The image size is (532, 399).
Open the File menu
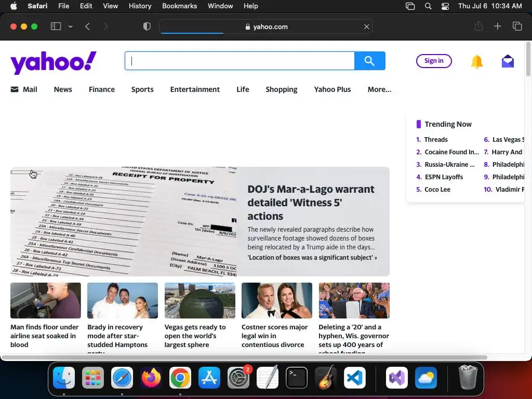(x=63, y=6)
